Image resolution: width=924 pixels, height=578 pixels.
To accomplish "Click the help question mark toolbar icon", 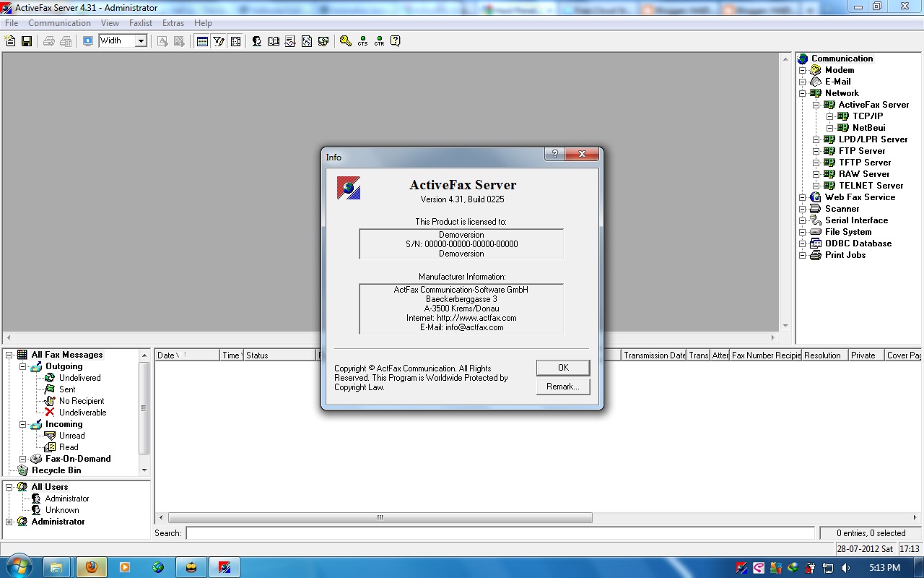I will 396,41.
